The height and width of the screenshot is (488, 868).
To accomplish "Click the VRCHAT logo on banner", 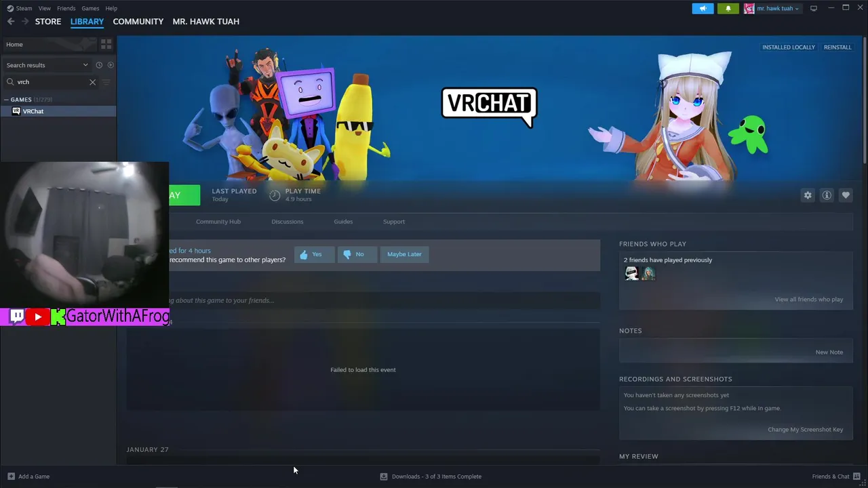I will tap(489, 106).
